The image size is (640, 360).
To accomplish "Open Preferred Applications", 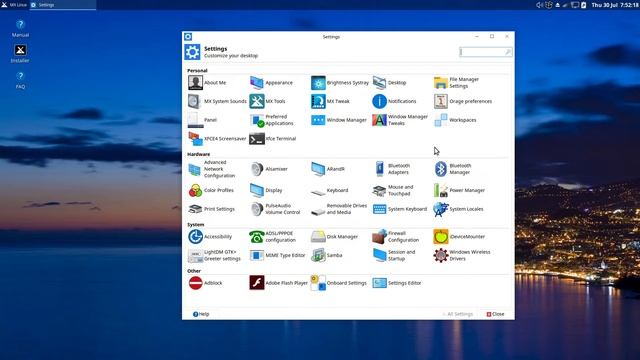I will click(271, 120).
